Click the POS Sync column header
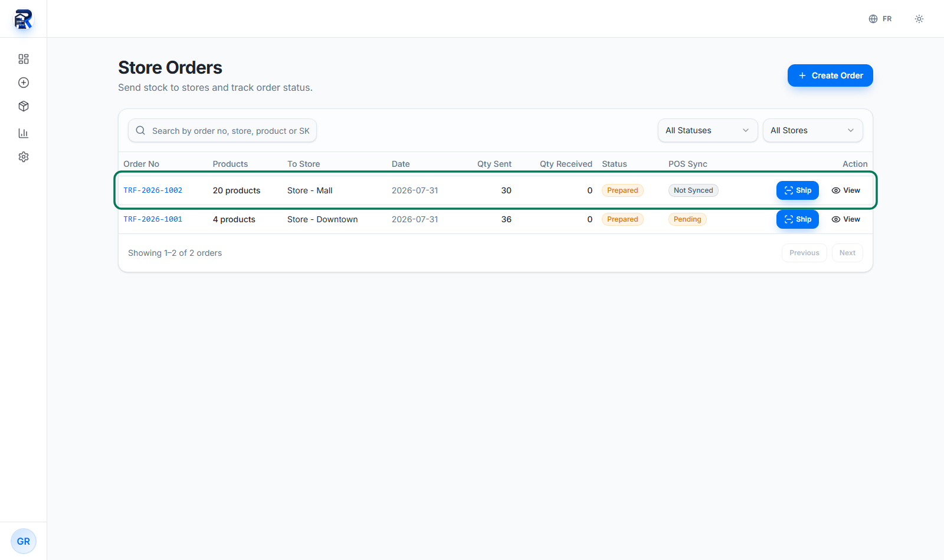944x560 pixels. tap(688, 164)
